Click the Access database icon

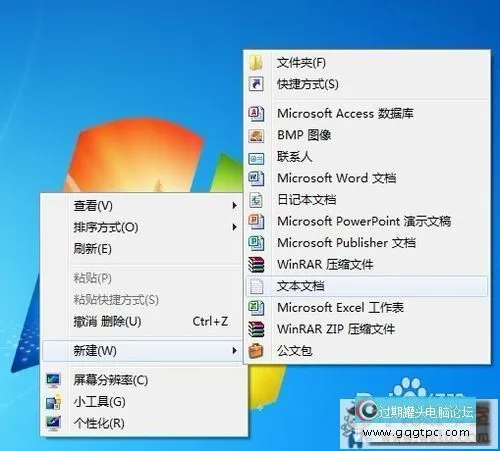point(256,114)
